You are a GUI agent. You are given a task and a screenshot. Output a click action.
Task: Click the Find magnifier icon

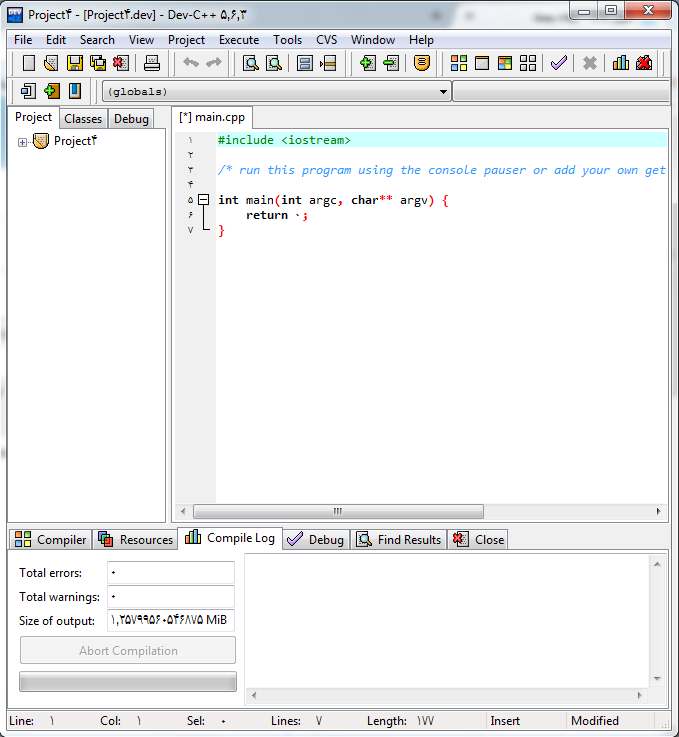point(250,63)
